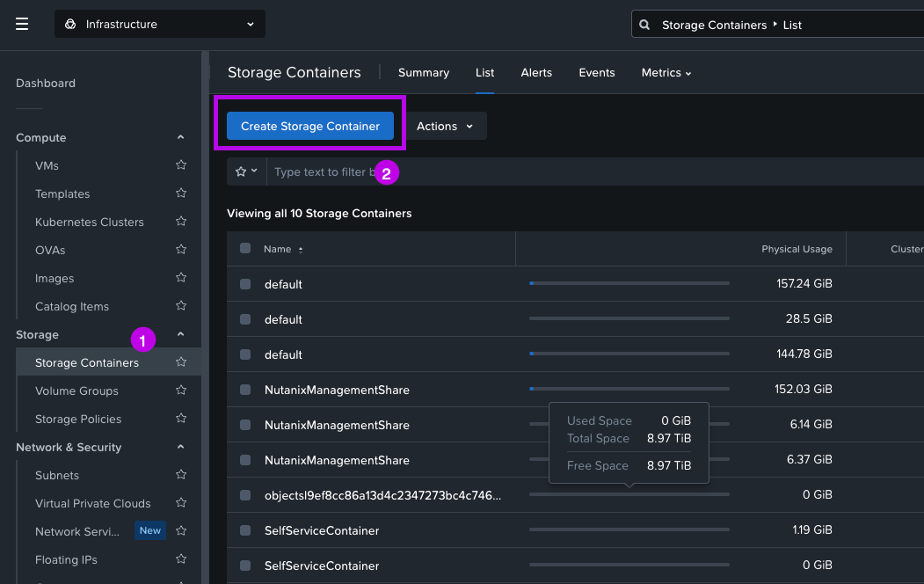Image resolution: width=924 pixels, height=584 pixels.
Task: Click Create Storage Container button
Action: [x=310, y=126]
